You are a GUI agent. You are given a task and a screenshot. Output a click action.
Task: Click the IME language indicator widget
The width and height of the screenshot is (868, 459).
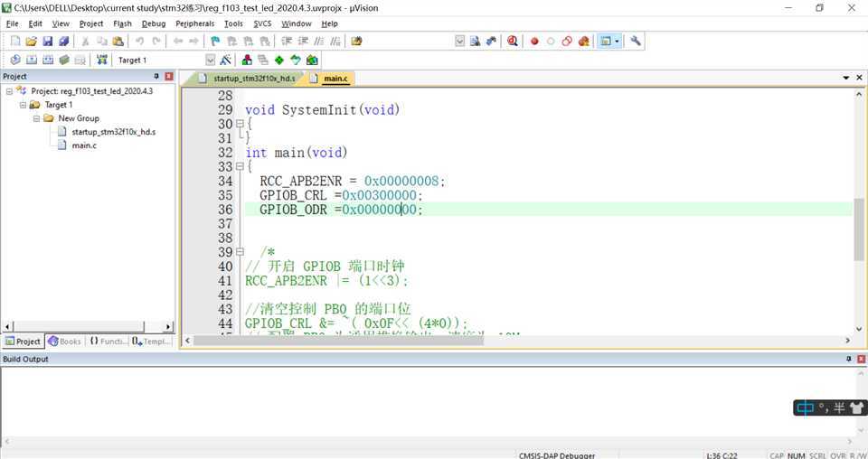point(805,408)
